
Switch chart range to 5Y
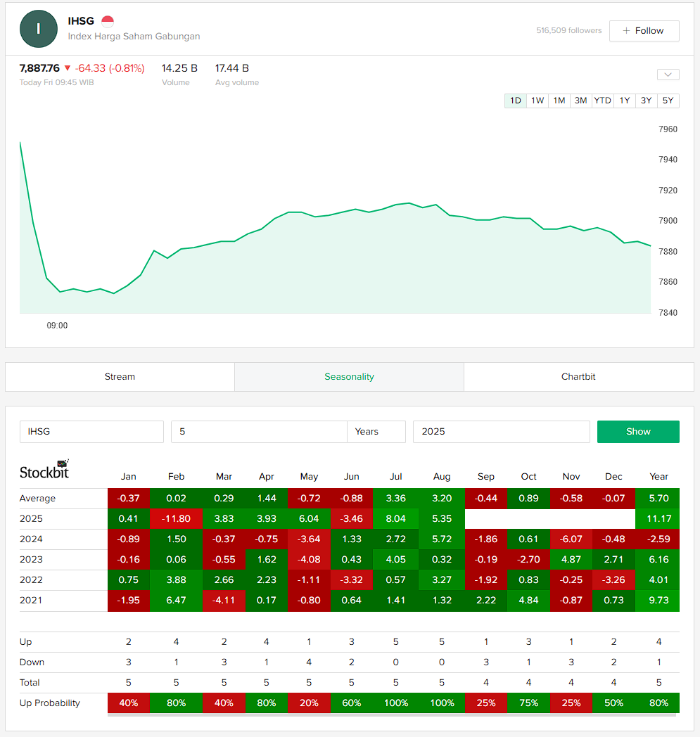668,101
